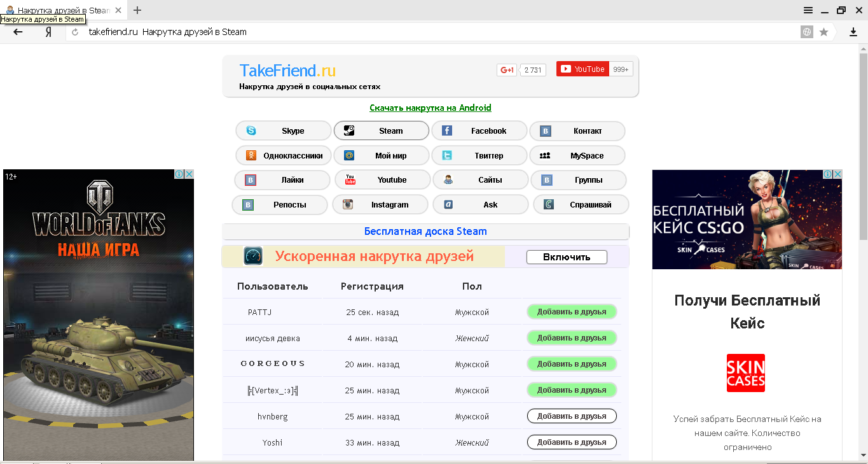This screenshot has width=868, height=464.
Task: Click the TakeFriend.ru site logo
Action: point(287,70)
